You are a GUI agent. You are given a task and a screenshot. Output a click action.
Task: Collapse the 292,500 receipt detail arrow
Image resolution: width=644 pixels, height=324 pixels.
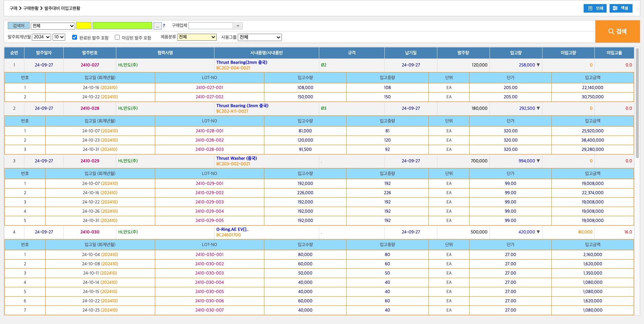pyautogui.click(x=538, y=108)
